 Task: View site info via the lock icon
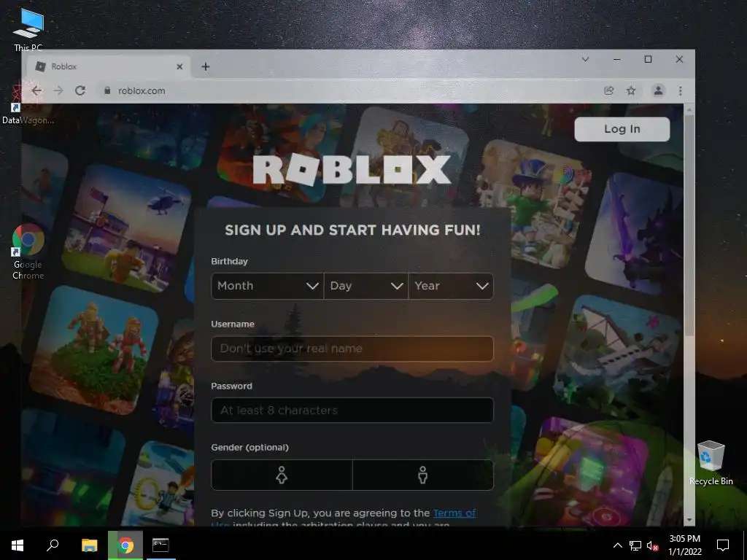(107, 90)
